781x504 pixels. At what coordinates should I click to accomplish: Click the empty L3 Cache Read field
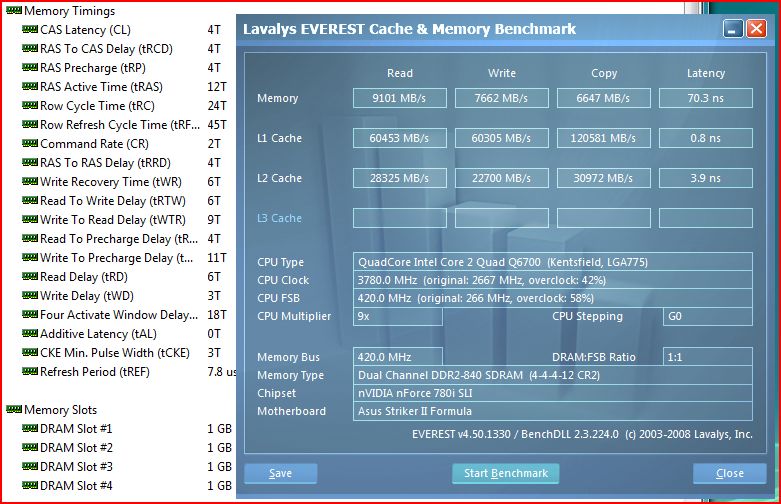tap(399, 218)
